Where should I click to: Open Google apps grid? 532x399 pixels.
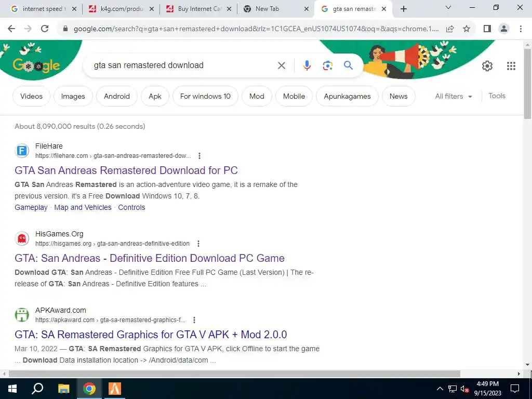tap(511, 66)
